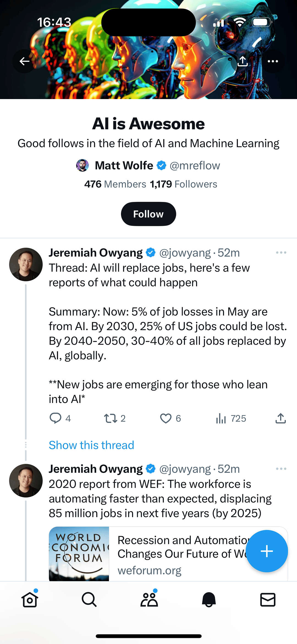Open more options on WEF report tweet
This screenshot has width=297, height=644.
[281, 469]
